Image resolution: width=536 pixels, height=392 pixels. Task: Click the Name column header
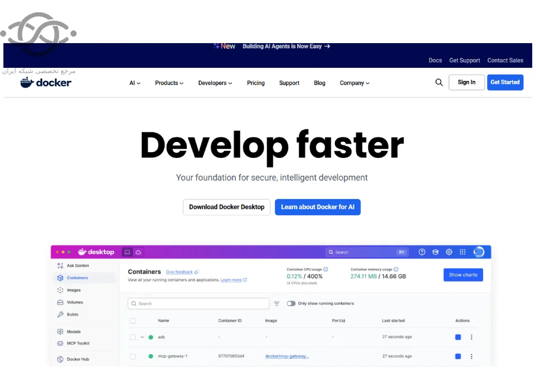(163, 321)
